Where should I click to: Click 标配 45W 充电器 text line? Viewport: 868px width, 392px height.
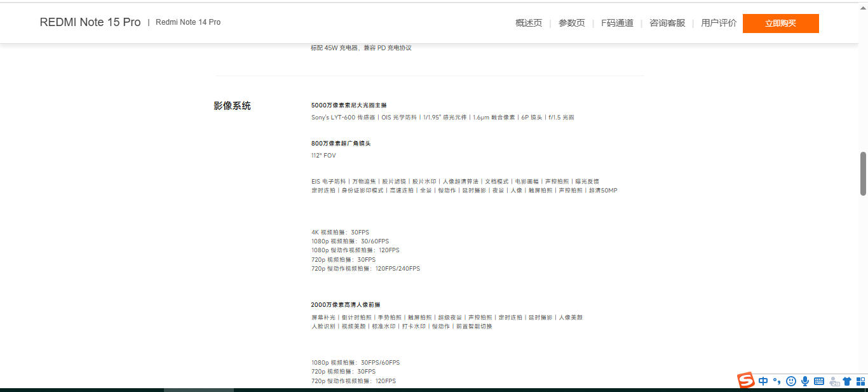(361, 48)
